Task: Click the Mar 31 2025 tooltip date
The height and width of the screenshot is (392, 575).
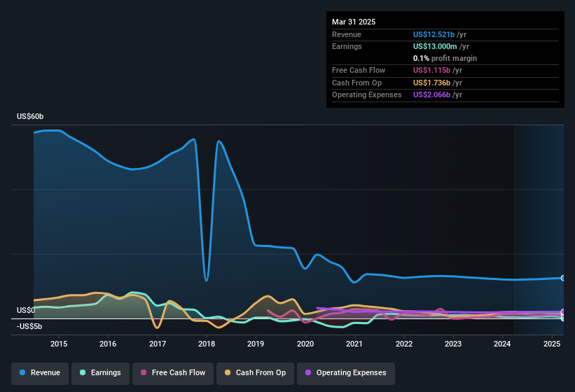Action: pos(354,22)
